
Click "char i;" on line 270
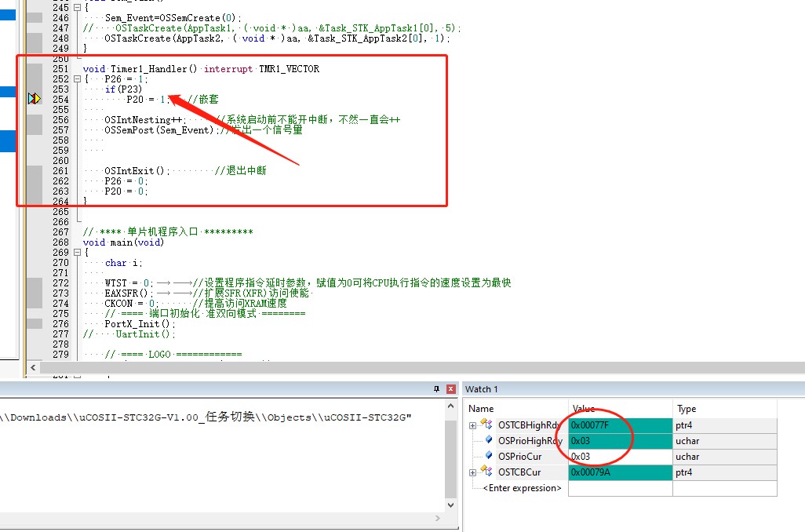124,262
